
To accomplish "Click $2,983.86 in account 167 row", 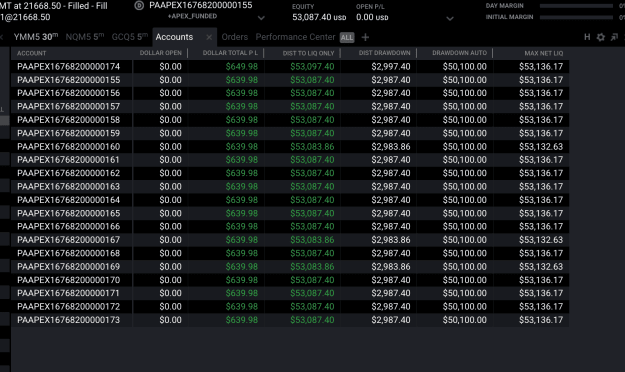I will (x=391, y=240).
